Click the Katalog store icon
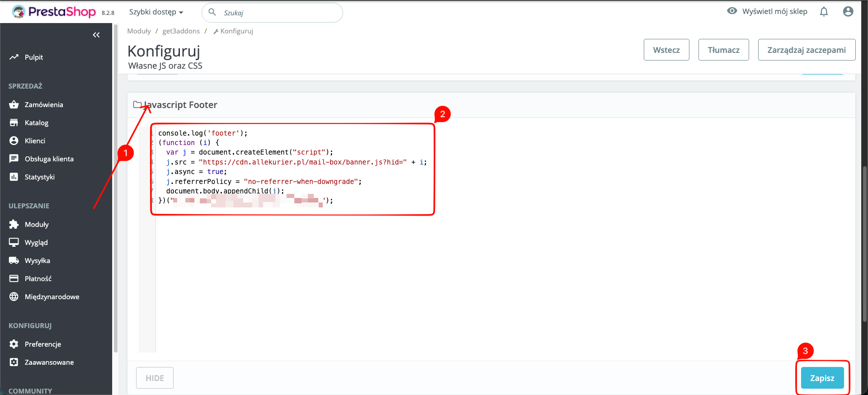The height and width of the screenshot is (395, 868). tap(14, 122)
